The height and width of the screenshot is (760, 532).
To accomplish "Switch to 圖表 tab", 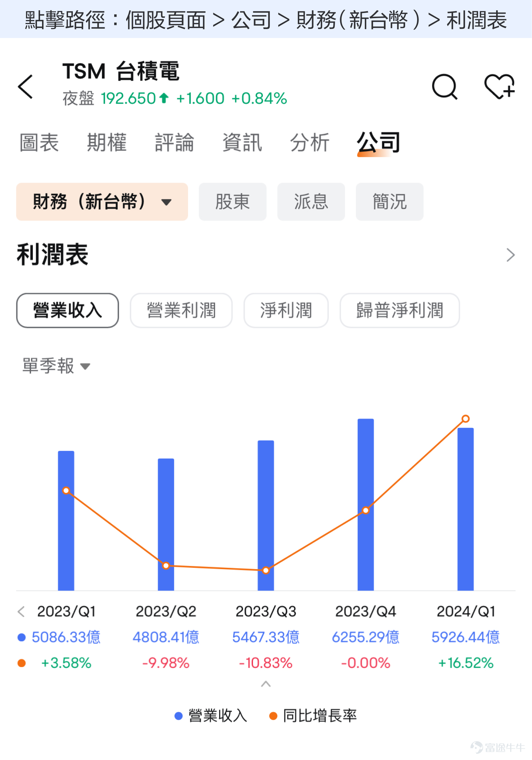I will click(x=39, y=142).
